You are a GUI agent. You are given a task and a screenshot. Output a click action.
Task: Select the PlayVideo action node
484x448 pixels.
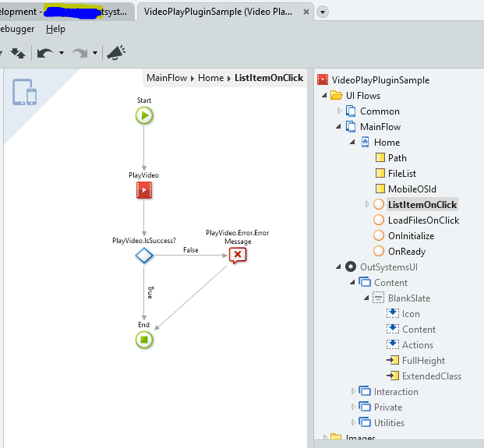pyautogui.click(x=144, y=190)
